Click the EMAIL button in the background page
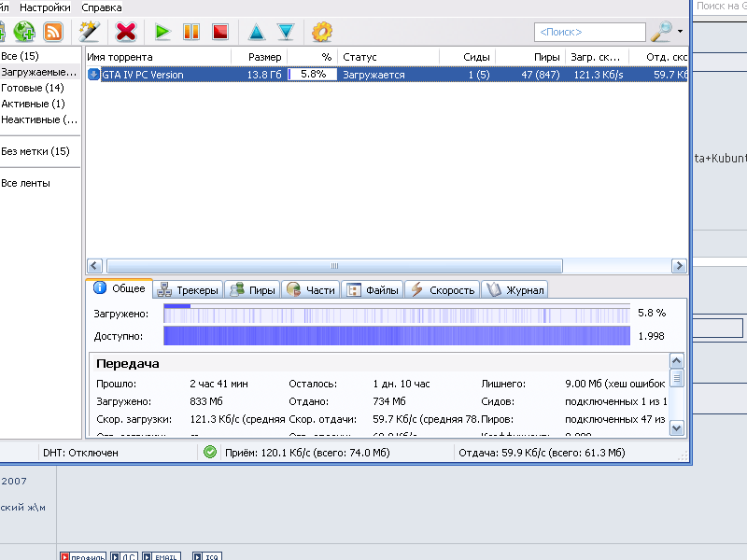 point(161,556)
